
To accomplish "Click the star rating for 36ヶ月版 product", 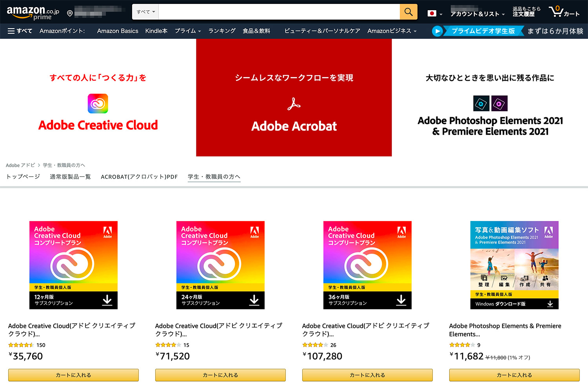I will click(315, 345).
